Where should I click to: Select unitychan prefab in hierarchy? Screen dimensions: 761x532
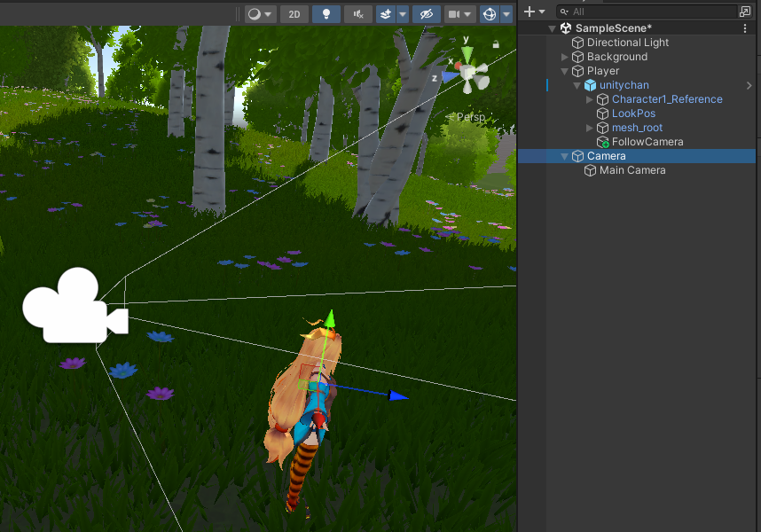tap(624, 85)
